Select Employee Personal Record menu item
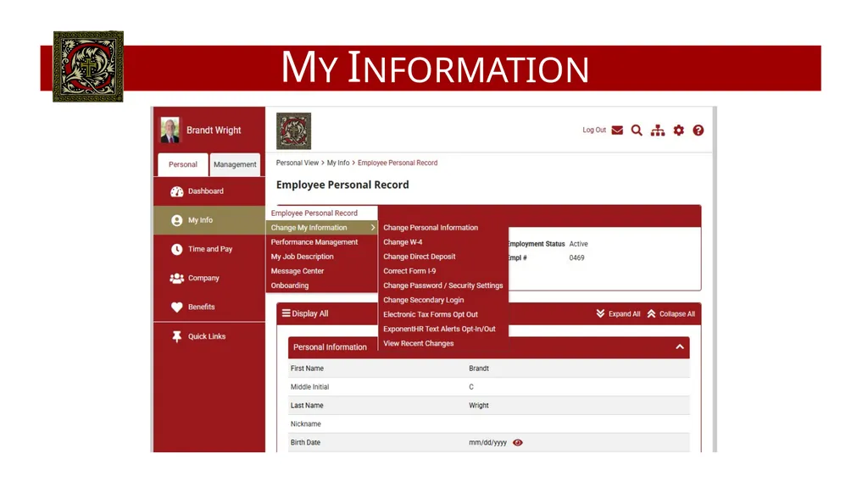The image size is (868, 487). tap(321, 213)
